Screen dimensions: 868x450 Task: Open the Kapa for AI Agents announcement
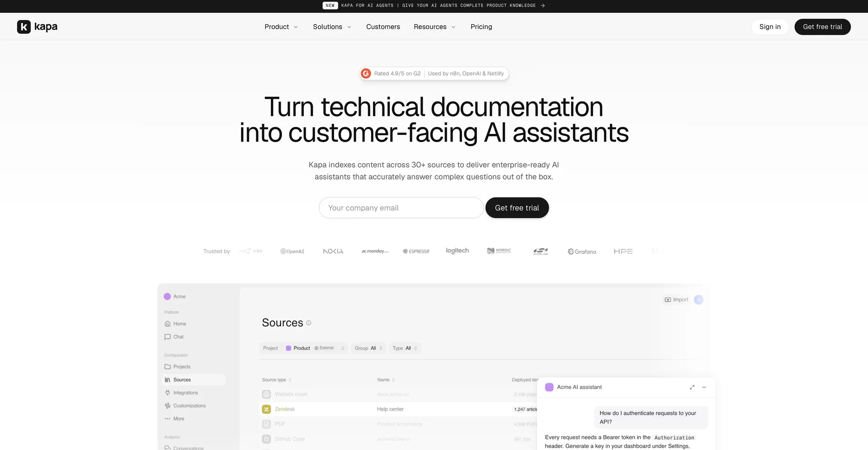434,6
